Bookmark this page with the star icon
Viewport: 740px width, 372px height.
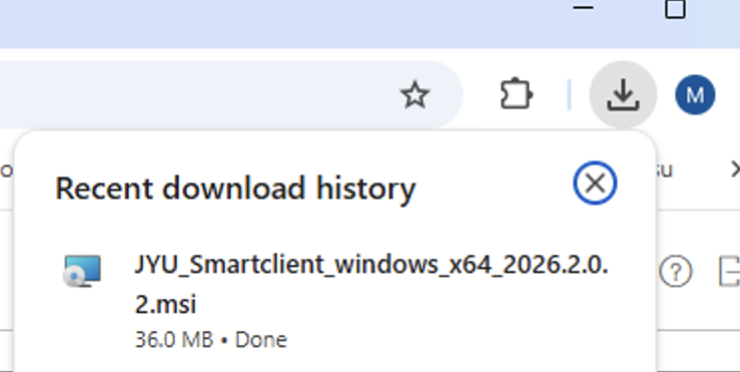[415, 95]
